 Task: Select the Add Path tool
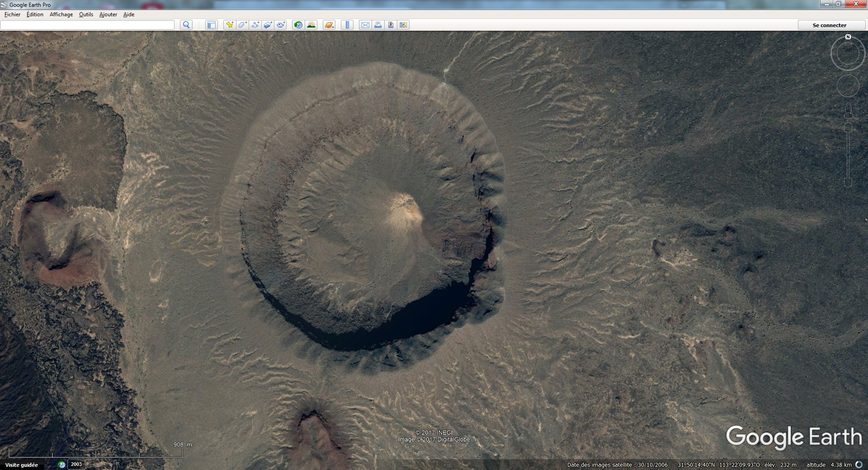pyautogui.click(x=255, y=25)
